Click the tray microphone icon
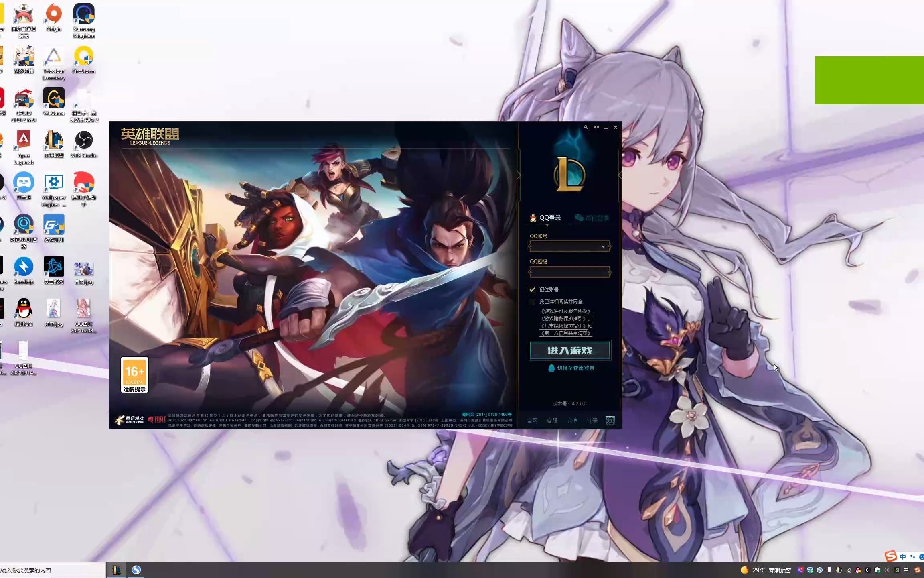The width and height of the screenshot is (924, 578). (x=829, y=570)
